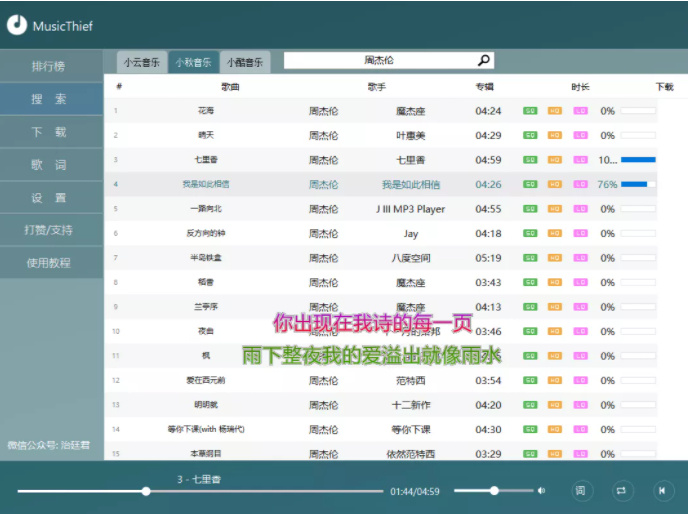Select song title 爱在西元前
The image size is (688, 514).
click(206, 380)
